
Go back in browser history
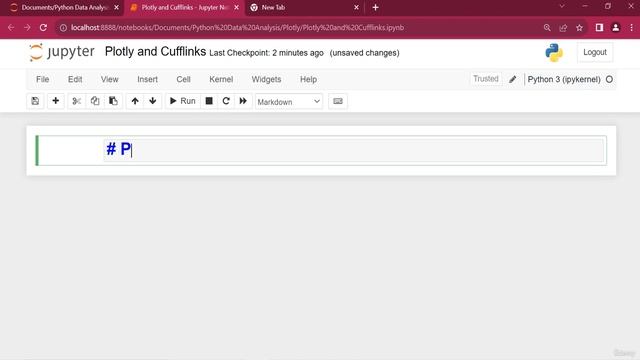[11, 28]
